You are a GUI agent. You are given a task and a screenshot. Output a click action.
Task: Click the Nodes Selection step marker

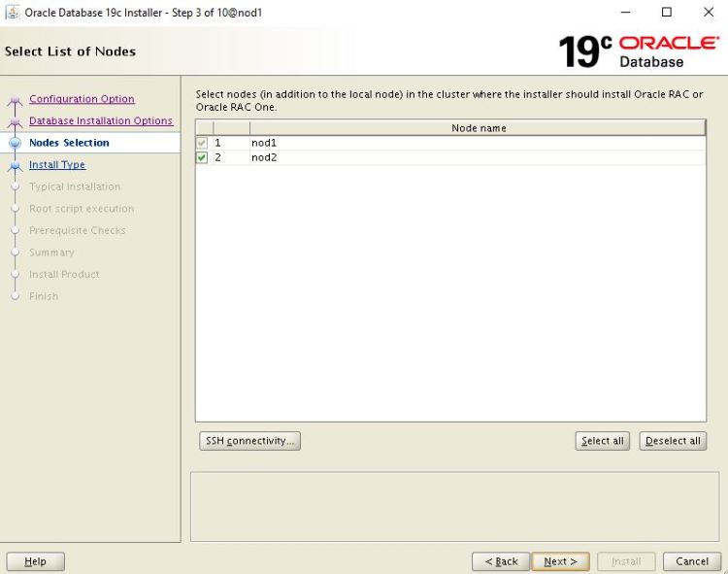pos(15,143)
